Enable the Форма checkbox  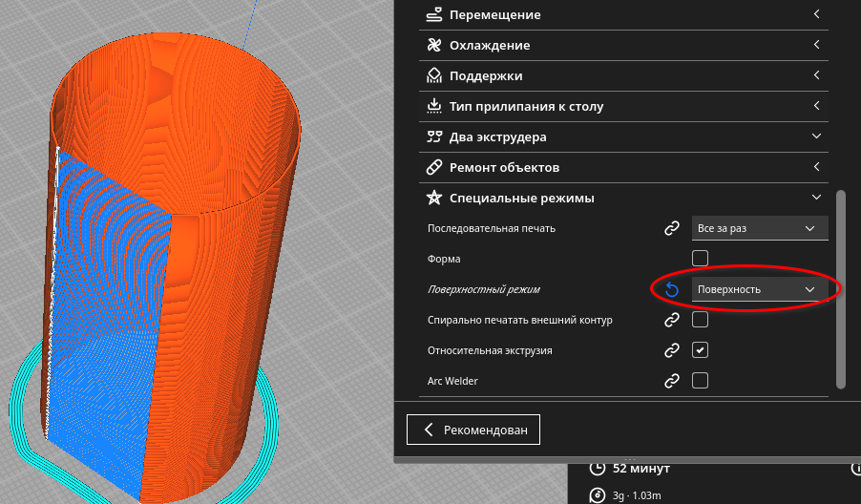point(700,259)
